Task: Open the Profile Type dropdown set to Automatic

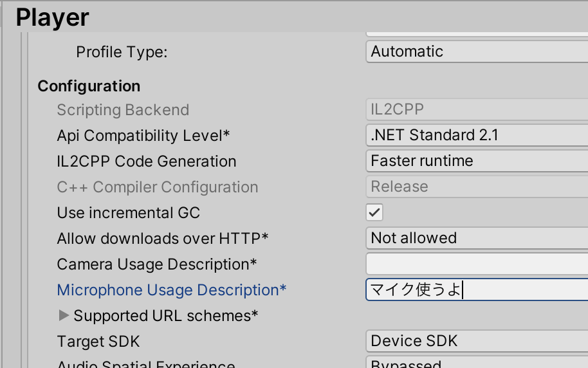Action: (x=477, y=51)
